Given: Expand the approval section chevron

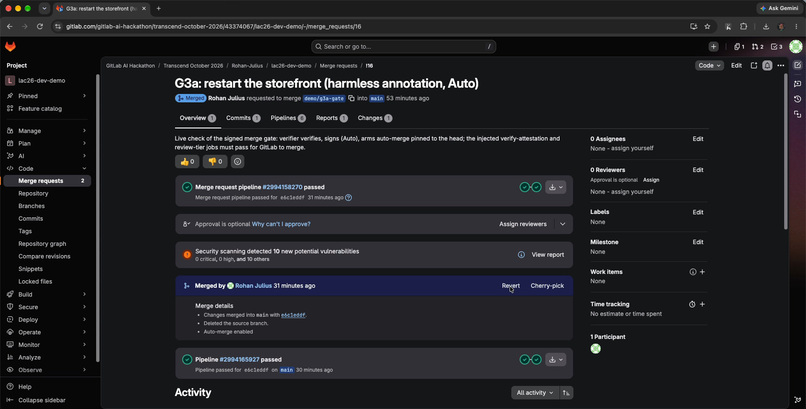Looking at the screenshot, I should [x=562, y=224].
